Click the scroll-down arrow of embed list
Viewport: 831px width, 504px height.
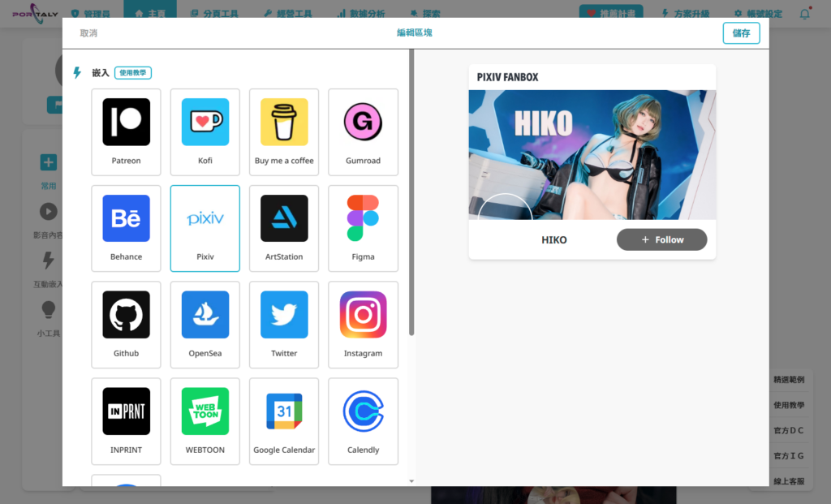pyautogui.click(x=411, y=481)
